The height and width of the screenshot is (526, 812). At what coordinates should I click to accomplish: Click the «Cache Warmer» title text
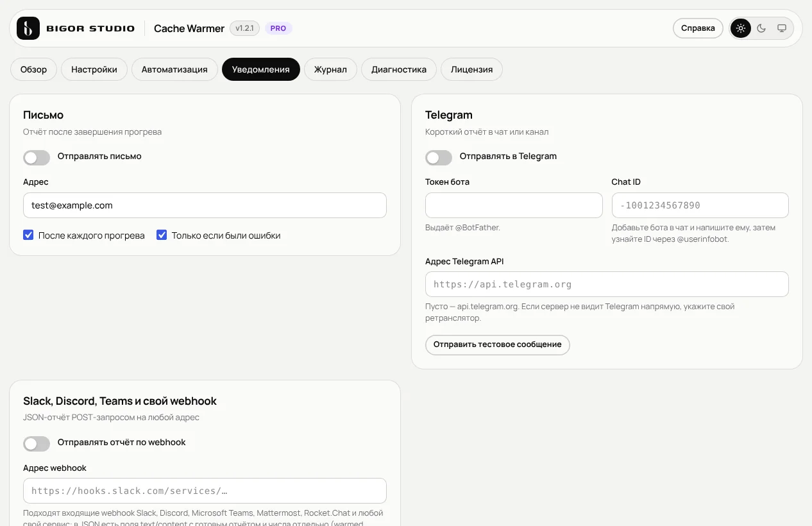pyautogui.click(x=189, y=28)
